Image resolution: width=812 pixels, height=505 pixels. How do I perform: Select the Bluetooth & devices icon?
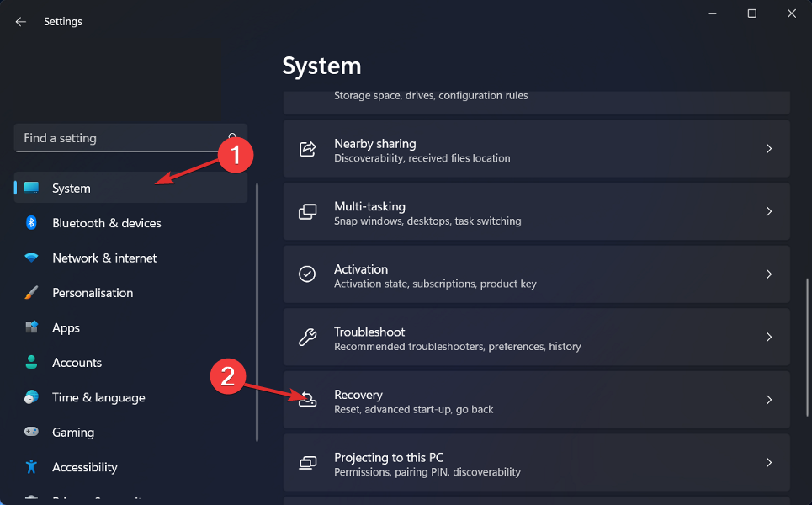coord(31,222)
